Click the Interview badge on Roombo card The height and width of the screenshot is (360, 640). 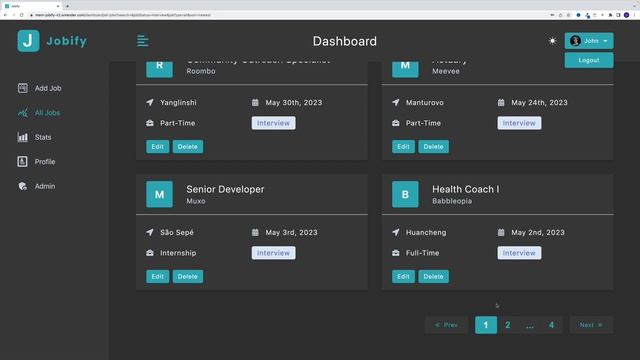tap(273, 123)
